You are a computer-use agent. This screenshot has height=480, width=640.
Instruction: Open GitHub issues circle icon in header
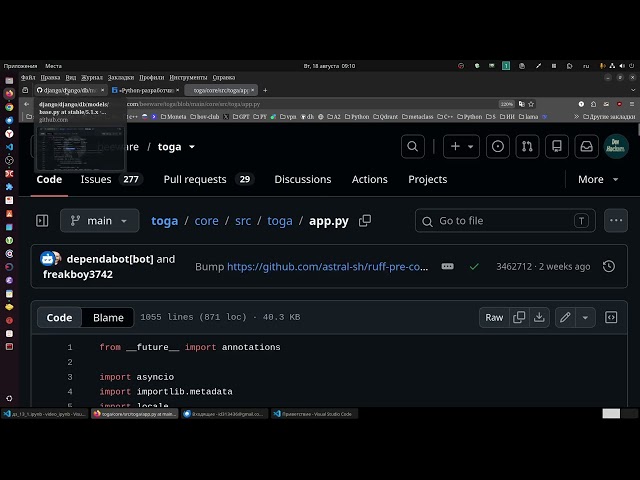[x=498, y=146]
